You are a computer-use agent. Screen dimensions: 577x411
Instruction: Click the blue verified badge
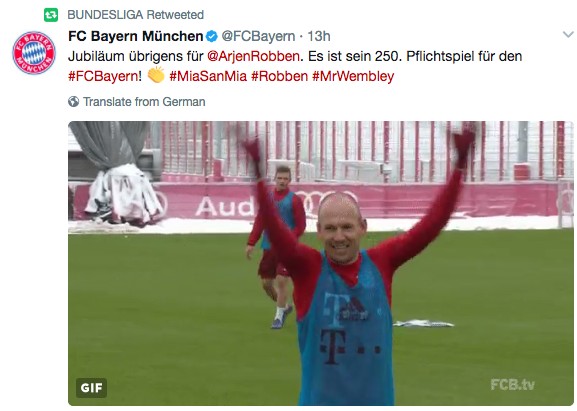[212, 36]
